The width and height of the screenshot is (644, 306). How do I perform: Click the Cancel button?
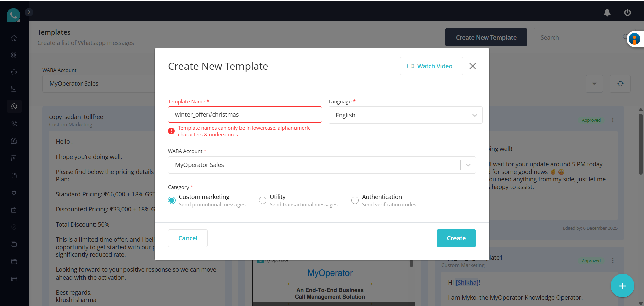pyautogui.click(x=187, y=238)
